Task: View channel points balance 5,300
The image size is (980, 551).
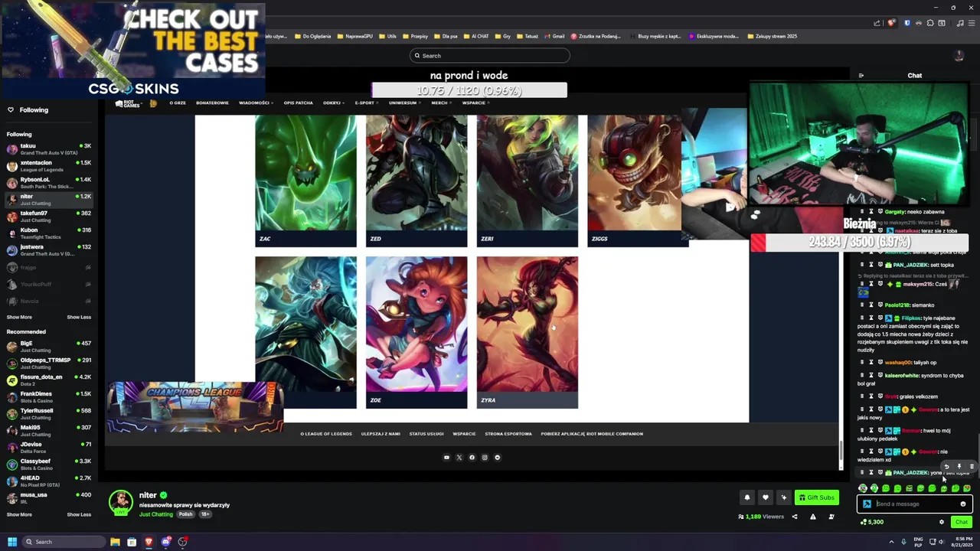Action: click(x=872, y=522)
